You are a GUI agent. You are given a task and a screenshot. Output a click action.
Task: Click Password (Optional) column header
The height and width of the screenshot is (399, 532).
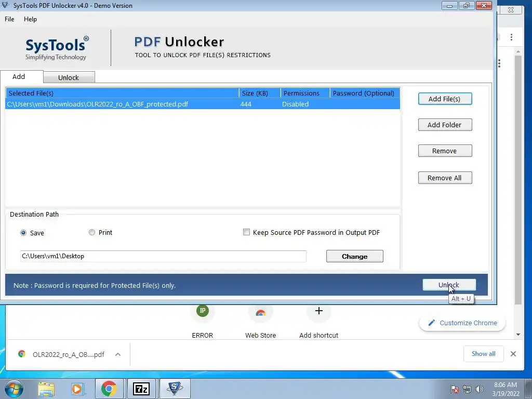tap(365, 93)
